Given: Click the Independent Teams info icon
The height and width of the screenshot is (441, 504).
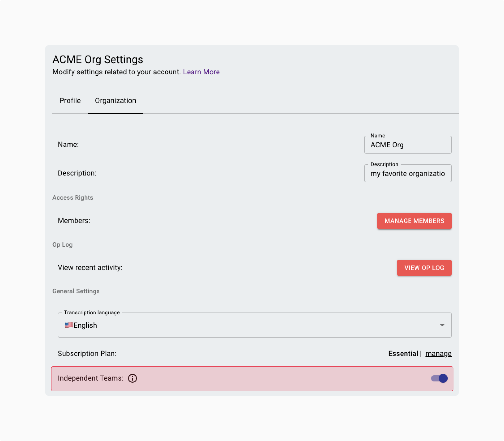Looking at the screenshot, I should (133, 378).
